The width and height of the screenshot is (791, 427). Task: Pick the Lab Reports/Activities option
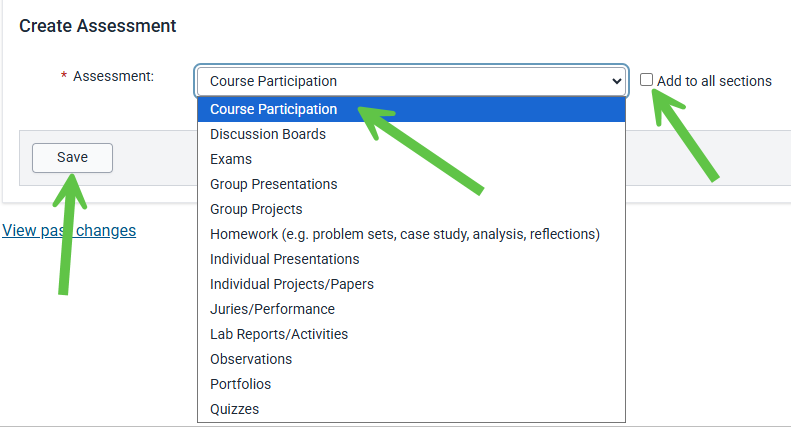[x=411, y=334]
